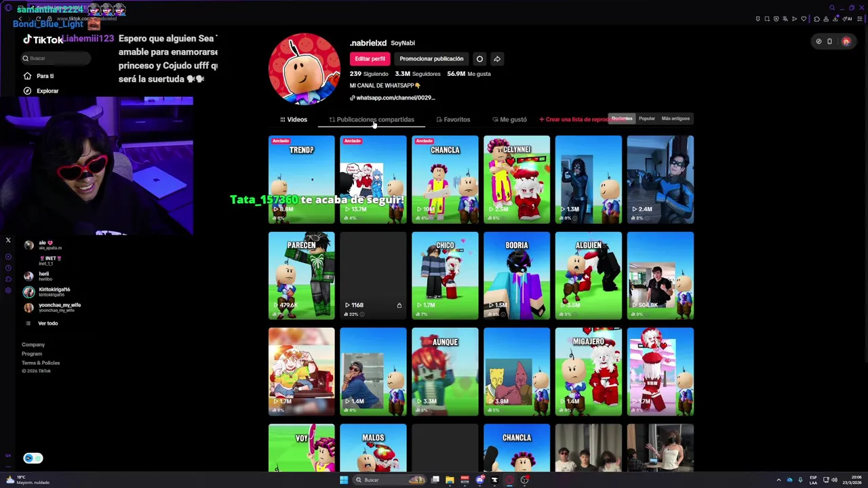868x488 pixels.
Task: Open browser history clock sidebar icon
Action: 8,268
